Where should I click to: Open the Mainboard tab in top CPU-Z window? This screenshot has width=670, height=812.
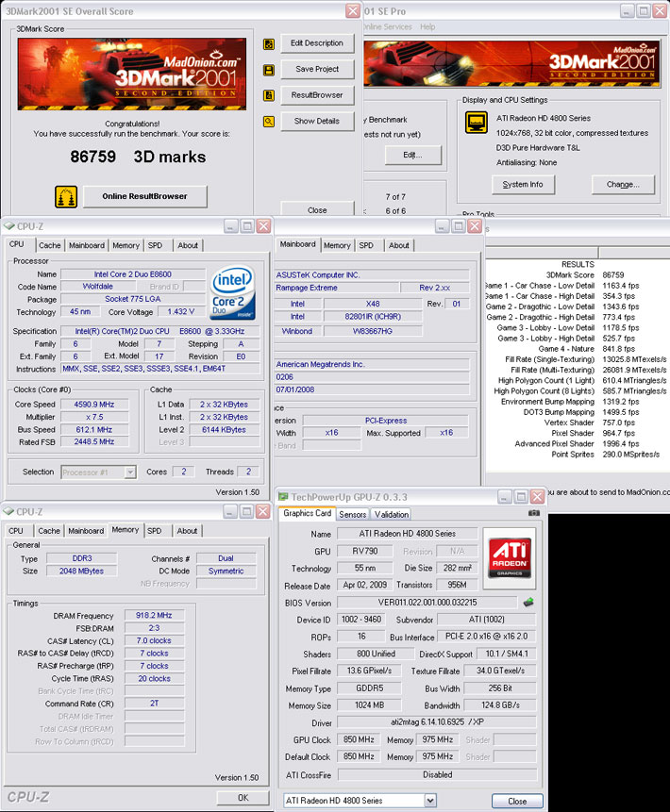pyautogui.click(x=87, y=245)
